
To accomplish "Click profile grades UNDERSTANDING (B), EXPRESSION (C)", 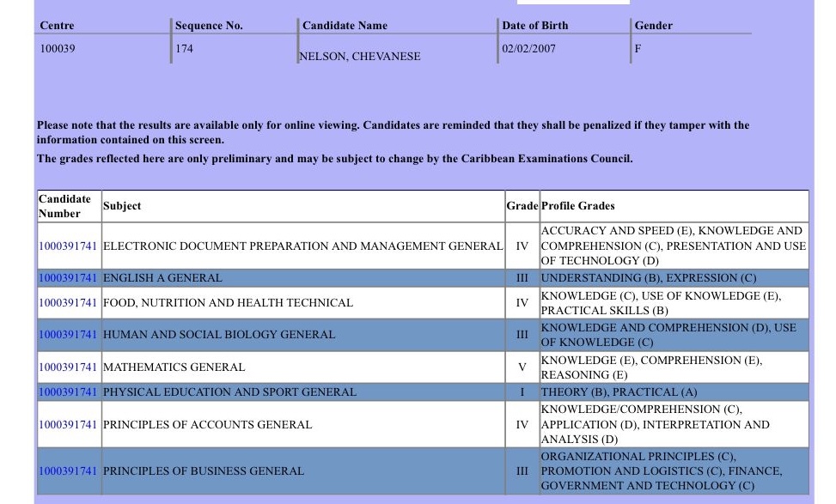I will 649,278.
